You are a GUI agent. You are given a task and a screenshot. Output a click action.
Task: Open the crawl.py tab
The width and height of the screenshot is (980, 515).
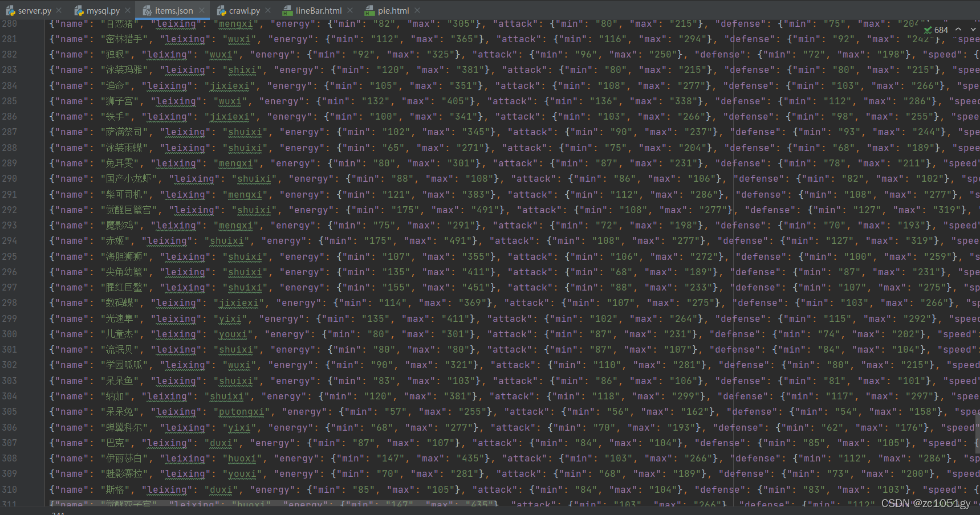point(245,10)
